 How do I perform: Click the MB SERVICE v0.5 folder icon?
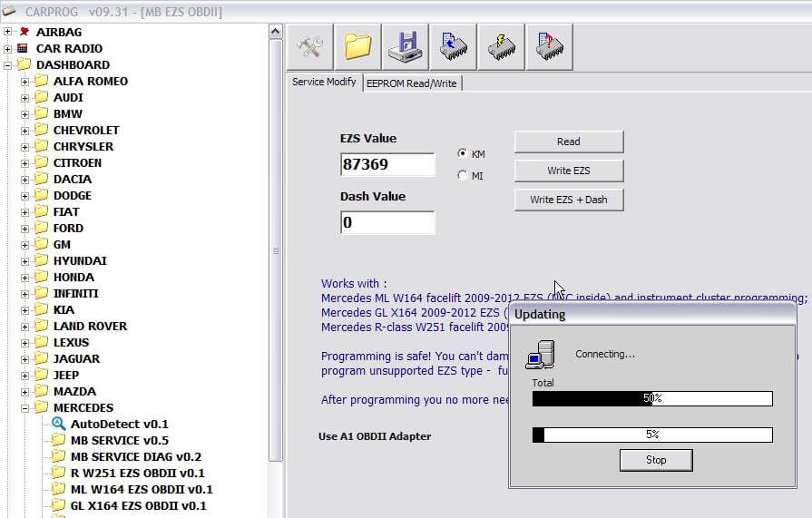pyautogui.click(x=58, y=440)
